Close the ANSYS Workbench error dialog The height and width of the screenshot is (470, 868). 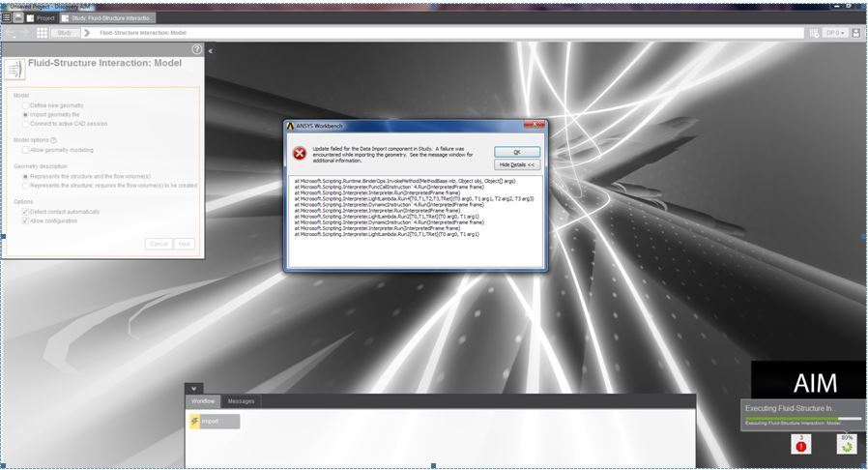pos(536,126)
